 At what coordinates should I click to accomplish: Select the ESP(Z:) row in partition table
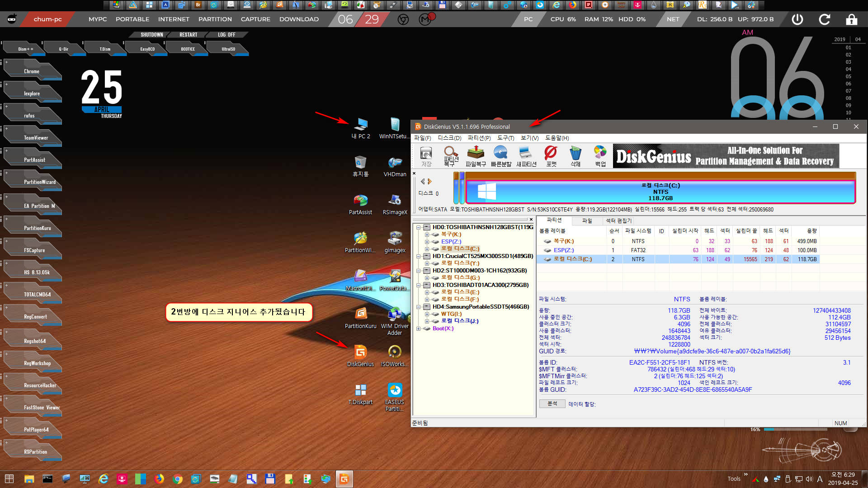pyautogui.click(x=678, y=250)
